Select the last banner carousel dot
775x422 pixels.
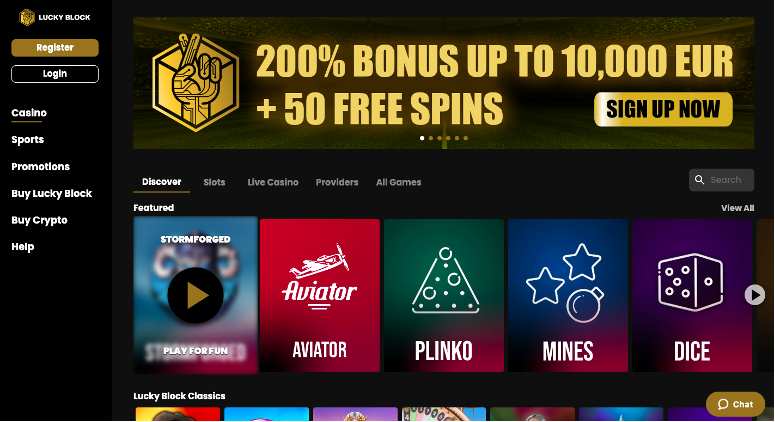click(466, 138)
